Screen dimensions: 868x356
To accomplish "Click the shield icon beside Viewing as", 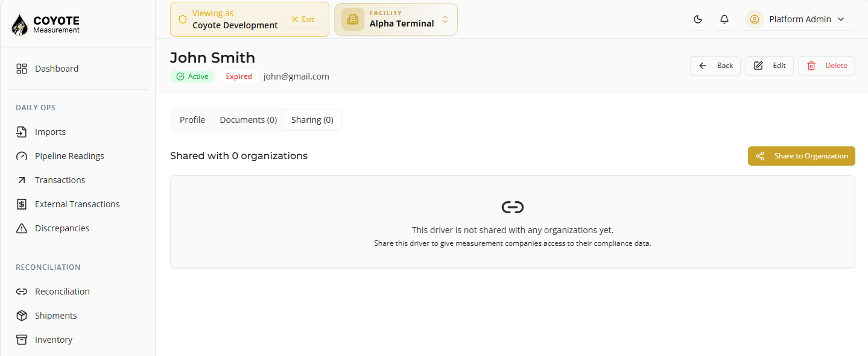I will [x=183, y=19].
